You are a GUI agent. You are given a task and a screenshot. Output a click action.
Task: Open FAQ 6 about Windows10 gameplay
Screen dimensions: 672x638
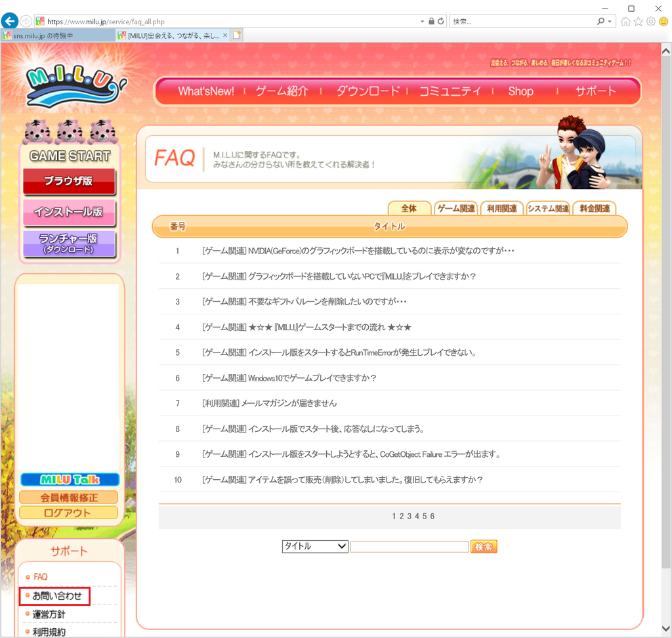[289, 378]
